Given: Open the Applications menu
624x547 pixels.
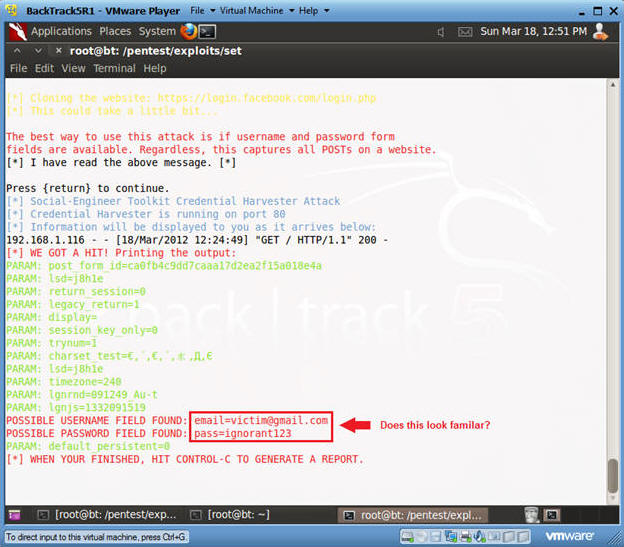Looking at the screenshot, I should 61,31.
